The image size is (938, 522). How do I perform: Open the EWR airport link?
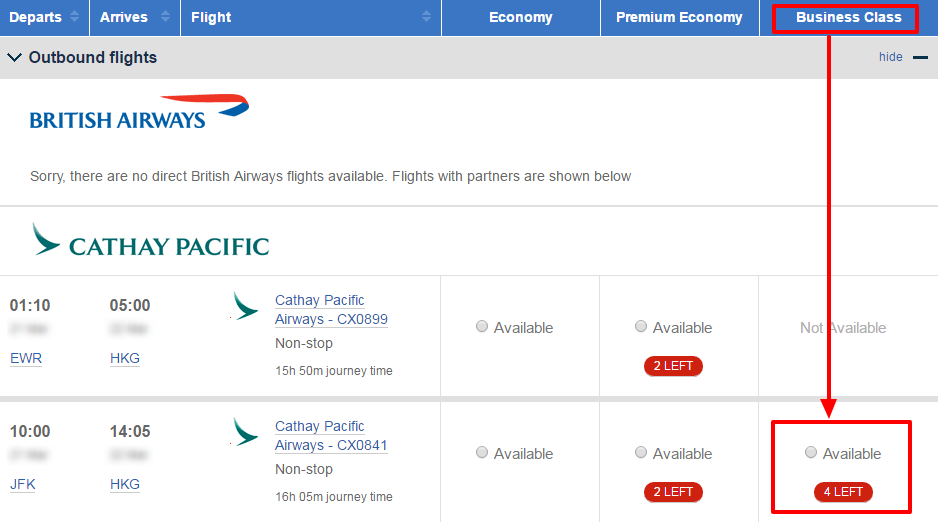26,359
